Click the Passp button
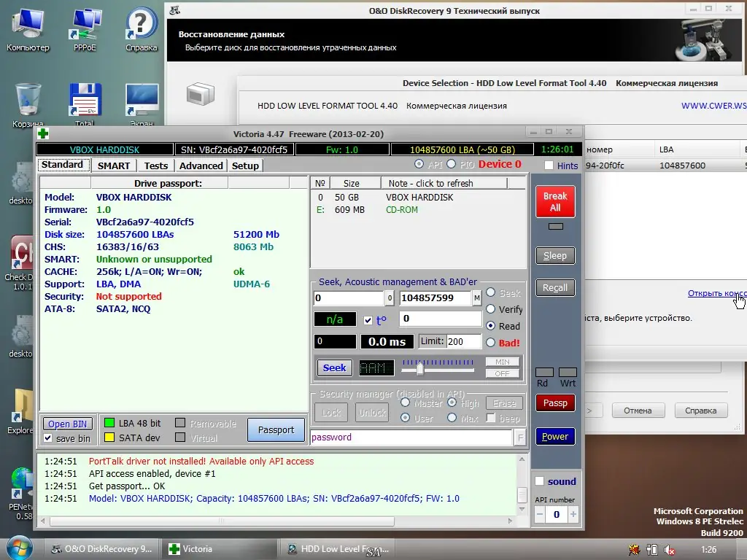747x560 pixels. 555,402
